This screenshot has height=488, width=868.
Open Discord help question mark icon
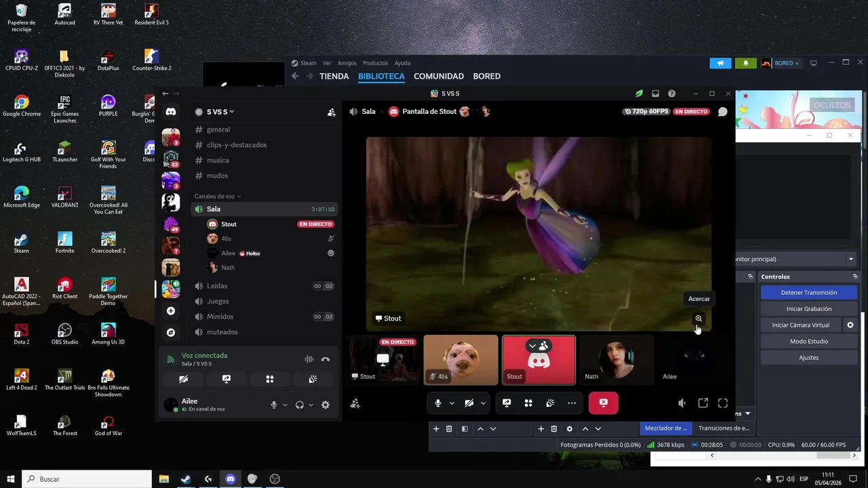pyautogui.click(x=672, y=94)
